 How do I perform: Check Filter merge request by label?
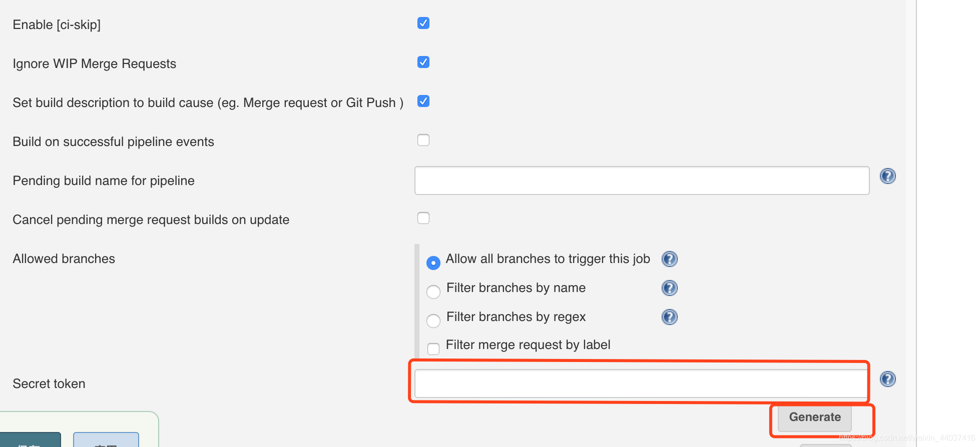point(433,348)
